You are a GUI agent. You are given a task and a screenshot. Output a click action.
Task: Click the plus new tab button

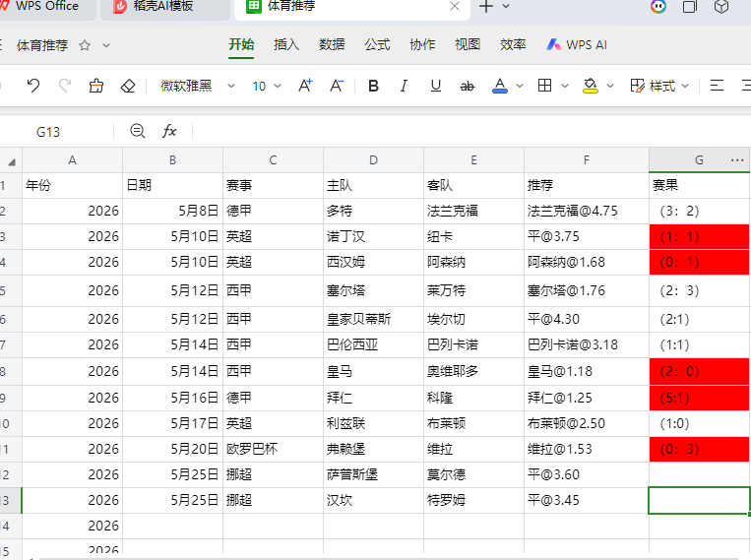point(486,6)
